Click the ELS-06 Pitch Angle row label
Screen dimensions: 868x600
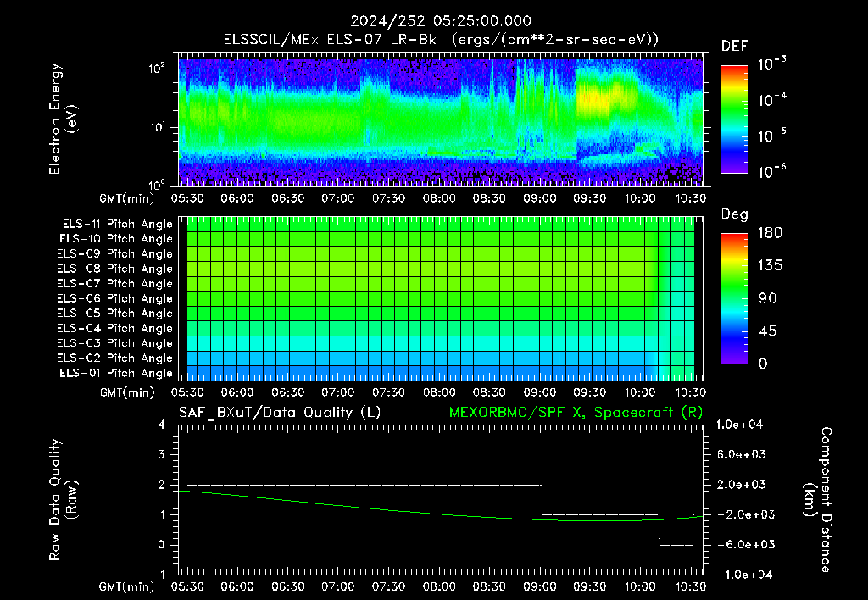click(114, 298)
